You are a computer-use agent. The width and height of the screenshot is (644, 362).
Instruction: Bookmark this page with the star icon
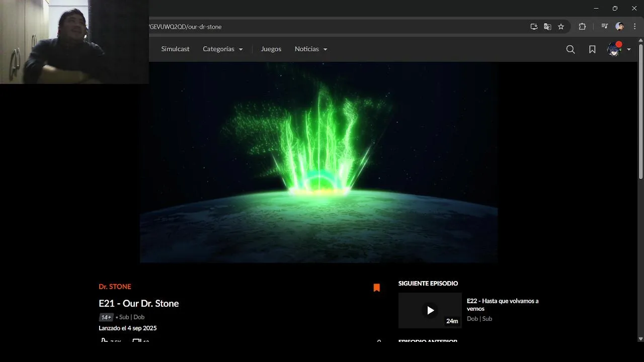tap(561, 27)
